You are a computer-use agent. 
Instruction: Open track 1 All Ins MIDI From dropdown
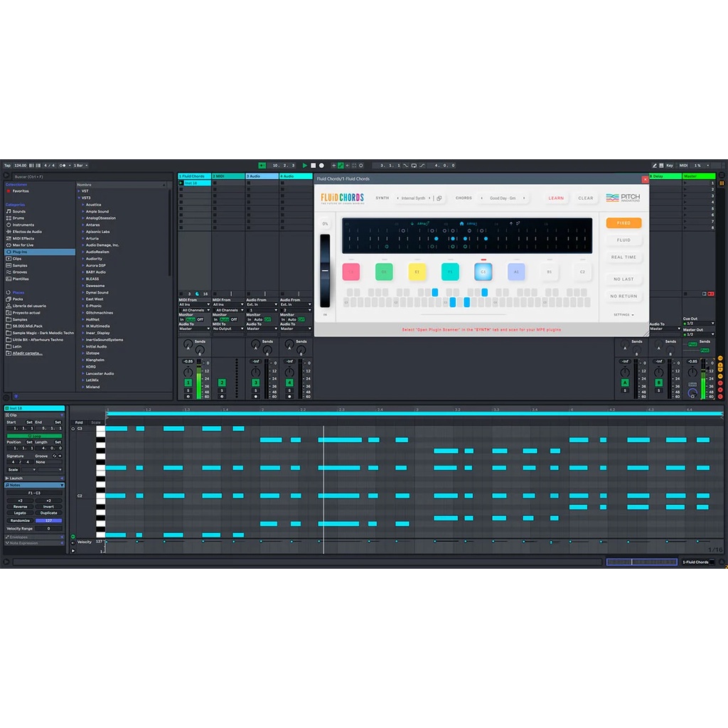(x=195, y=304)
